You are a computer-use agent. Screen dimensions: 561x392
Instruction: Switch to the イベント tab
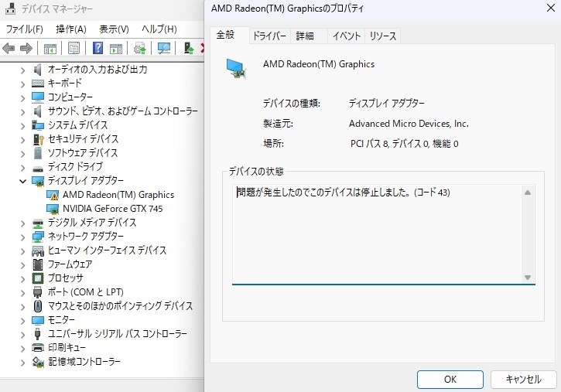[x=347, y=36]
